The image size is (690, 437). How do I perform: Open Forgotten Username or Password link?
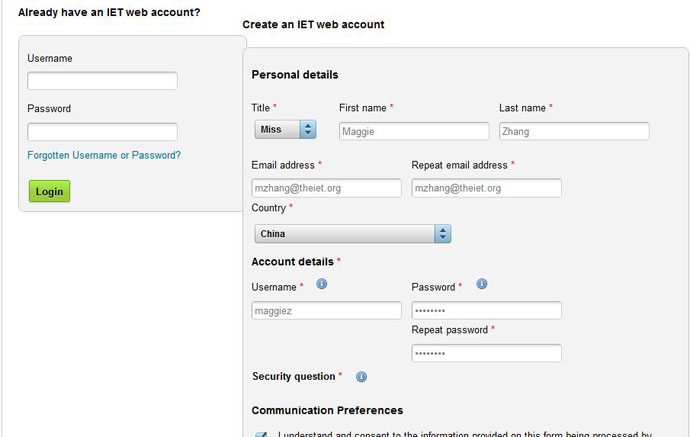point(104,155)
